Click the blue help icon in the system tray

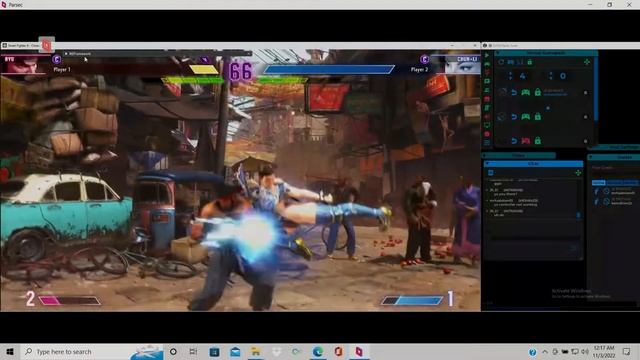pyautogui.click(x=532, y=351)
